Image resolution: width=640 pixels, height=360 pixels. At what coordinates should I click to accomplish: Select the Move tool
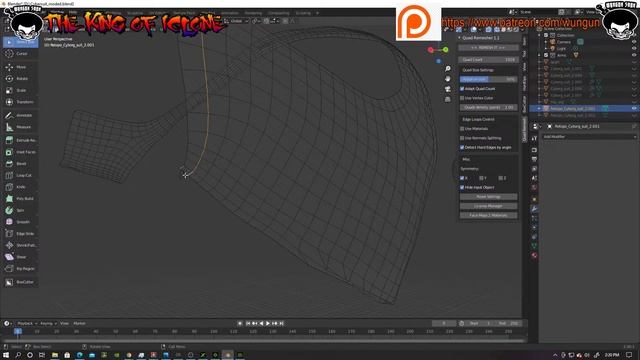(20, 67)
